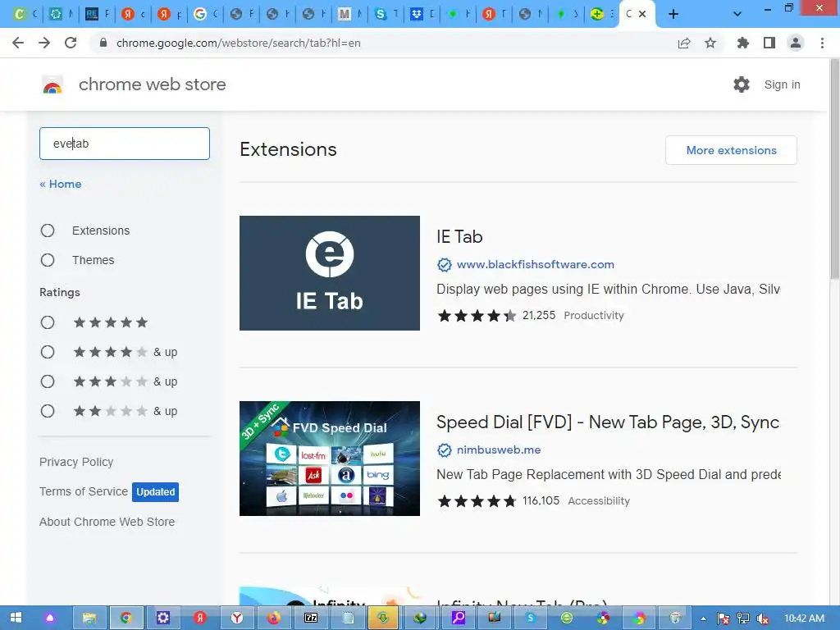The height and width of the screenshot is (630, 840).
Task: Select the Themes filter radio button
Action: pyautogui.click(x=48, y=260)
